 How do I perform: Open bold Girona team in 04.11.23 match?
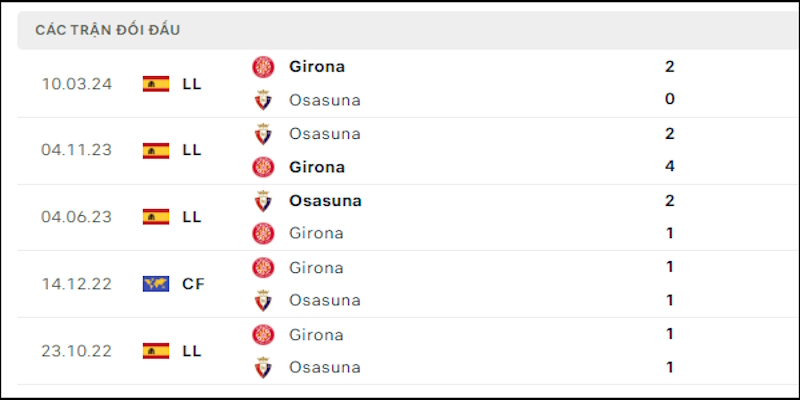[x=317, y=167]
